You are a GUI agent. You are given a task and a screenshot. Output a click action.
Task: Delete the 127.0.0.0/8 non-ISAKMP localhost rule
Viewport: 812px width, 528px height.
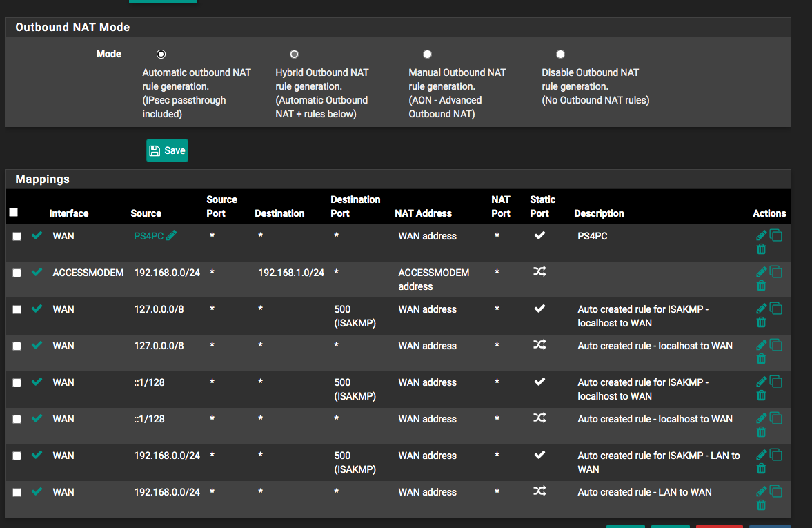761,359
